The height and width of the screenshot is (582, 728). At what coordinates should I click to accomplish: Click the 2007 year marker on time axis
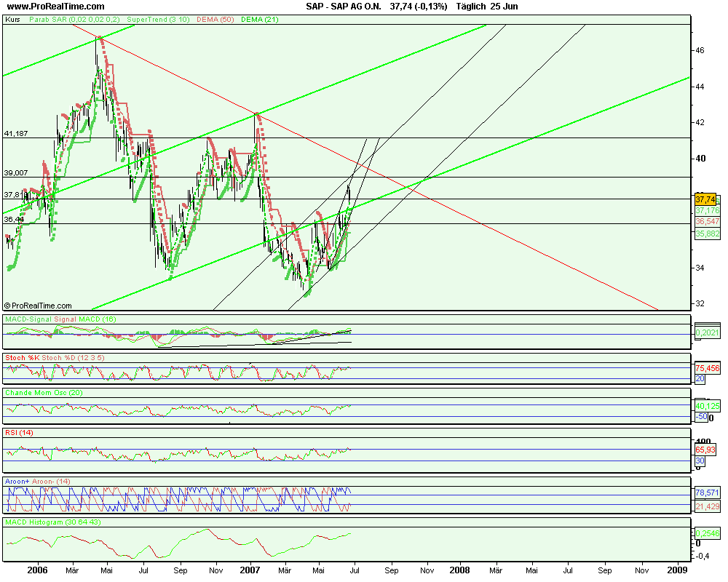[250, 567]
